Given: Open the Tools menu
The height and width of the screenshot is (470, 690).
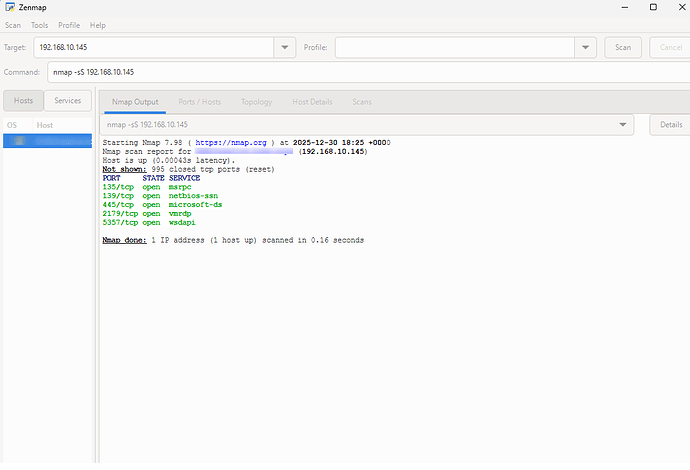Looking at the screenshot, I should pos(39,25).
